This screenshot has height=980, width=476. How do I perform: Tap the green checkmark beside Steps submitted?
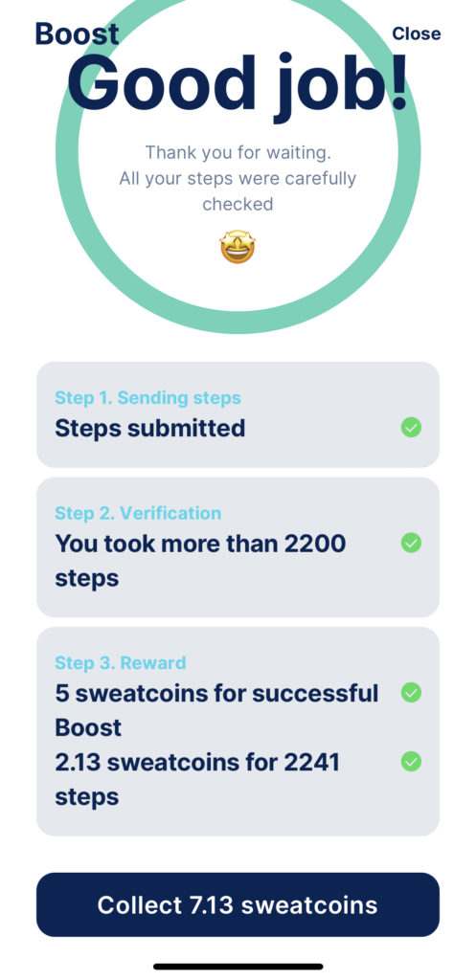(x=411, y=428)
